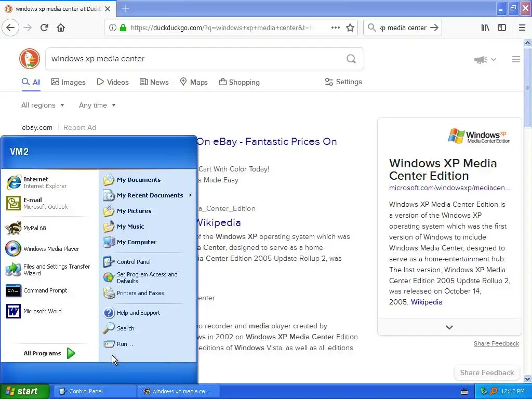The height and width of the screenshot is (399, 532).
Task: Open Files and Settings Transfer Wizard
Action: 49,270
